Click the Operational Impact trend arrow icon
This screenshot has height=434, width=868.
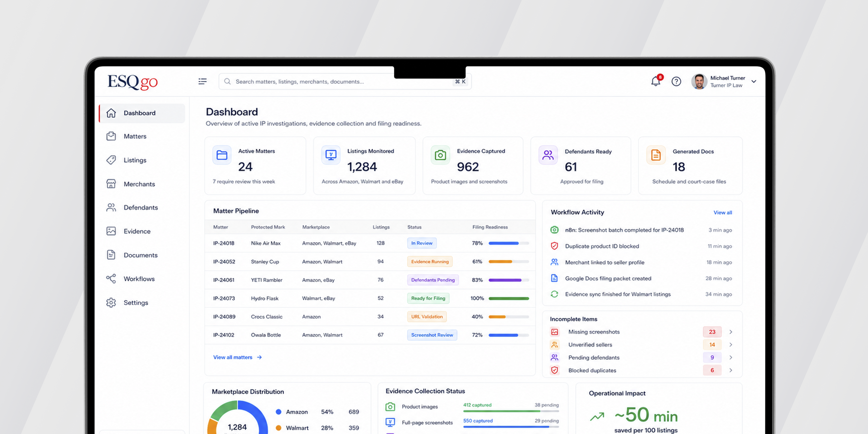(x=597, y=417)
